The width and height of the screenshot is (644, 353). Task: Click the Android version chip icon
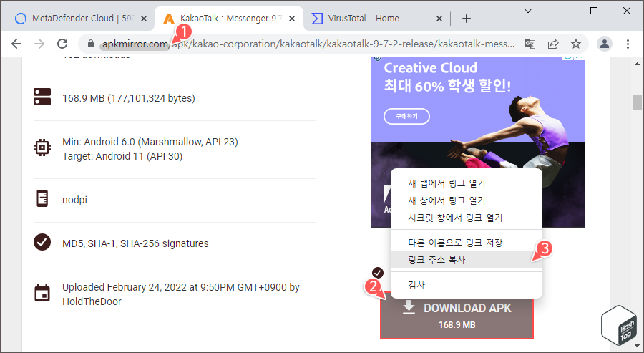(x=42, y=148)
